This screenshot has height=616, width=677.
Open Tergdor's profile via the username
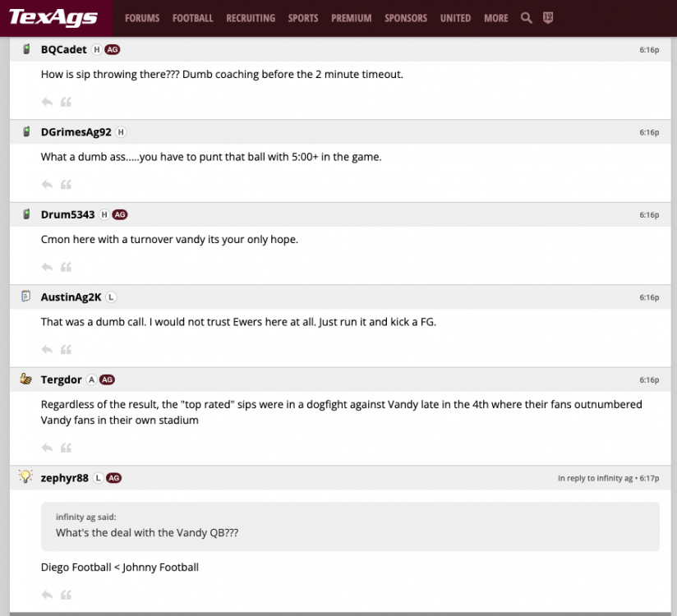pyautogui.click(x=62, y=379)
